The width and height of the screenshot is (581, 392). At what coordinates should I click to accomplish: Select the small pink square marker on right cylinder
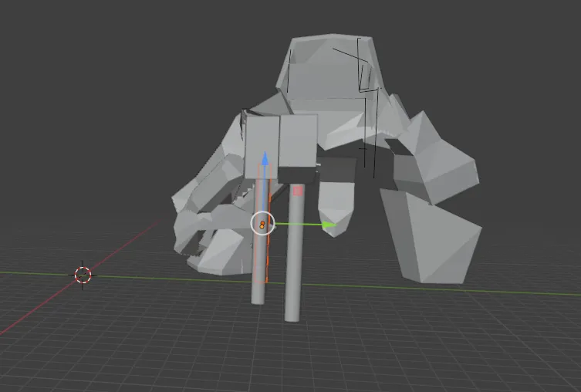[298, 191]
